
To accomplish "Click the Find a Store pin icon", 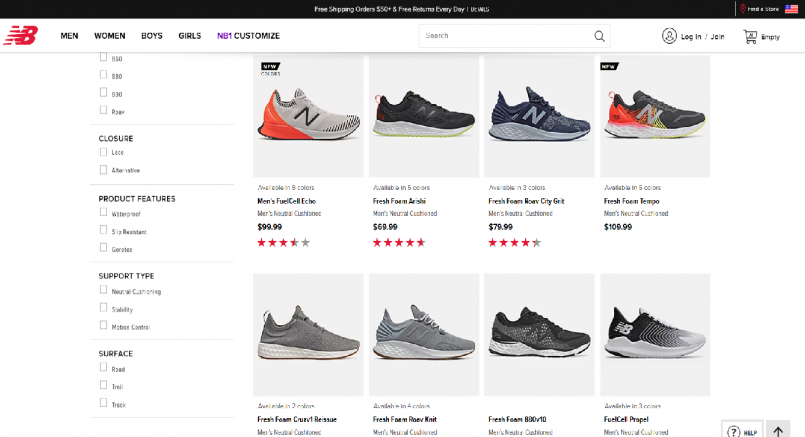I will (x=742, y=9).
